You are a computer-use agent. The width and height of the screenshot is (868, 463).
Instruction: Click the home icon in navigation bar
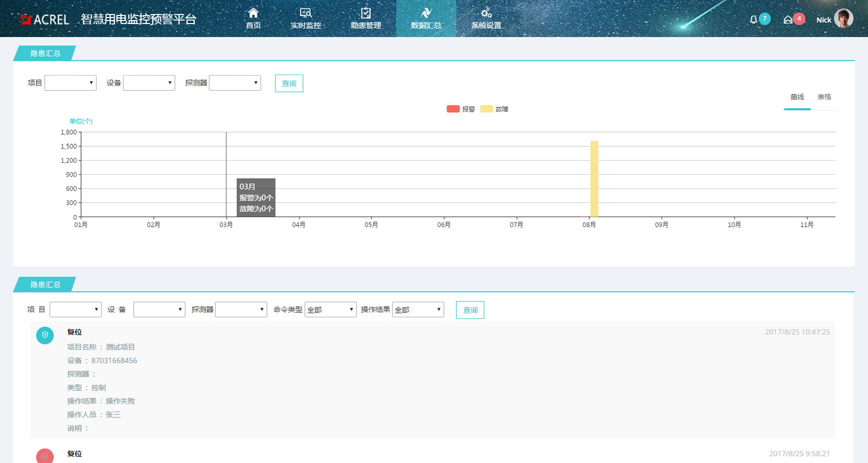pyautogui.click(x=253, y=13)
